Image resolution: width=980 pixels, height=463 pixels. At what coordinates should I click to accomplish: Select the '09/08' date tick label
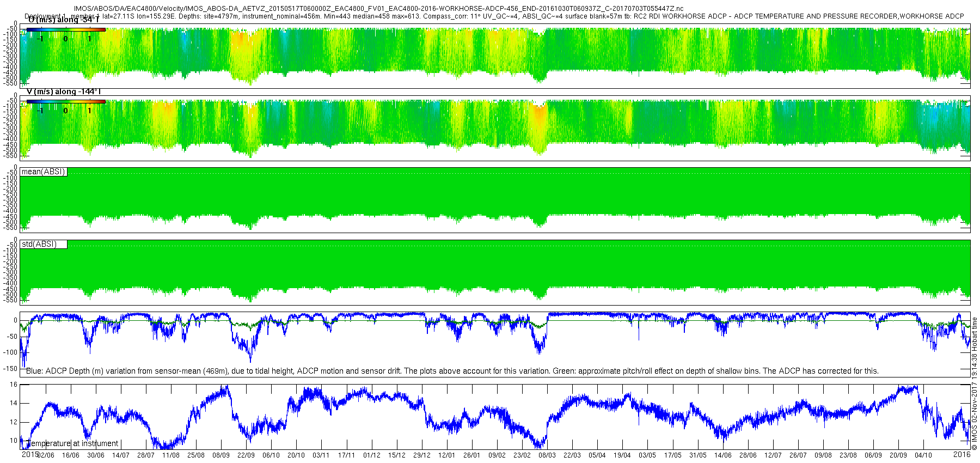[x=823, y=455]
